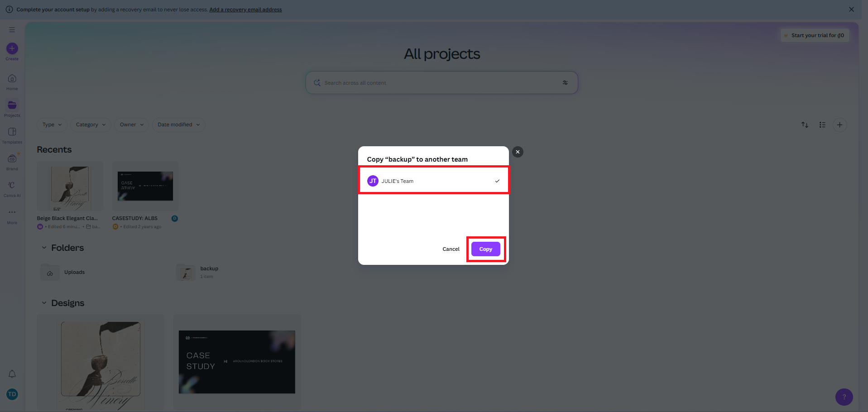Click the purple Copy button

point(485,249)
